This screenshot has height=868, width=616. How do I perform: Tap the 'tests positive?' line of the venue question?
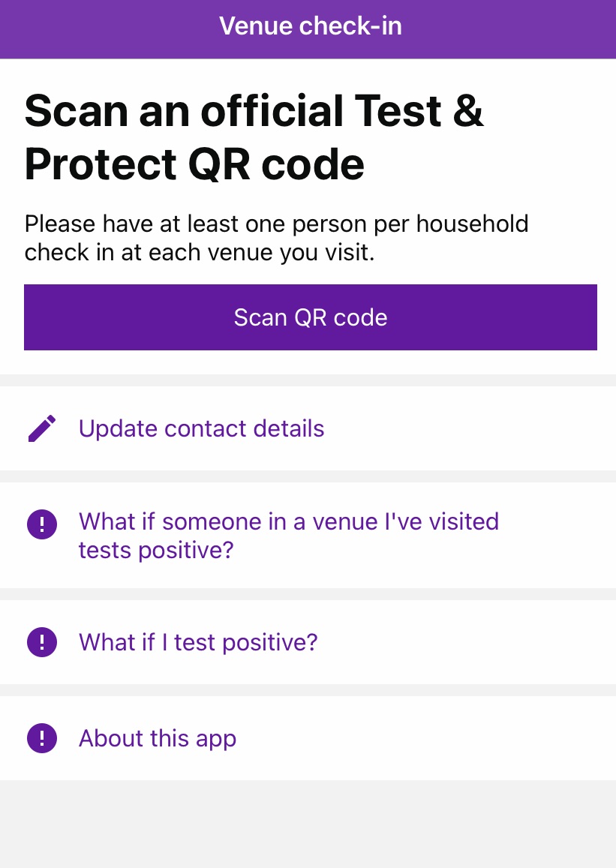(156, 551)
